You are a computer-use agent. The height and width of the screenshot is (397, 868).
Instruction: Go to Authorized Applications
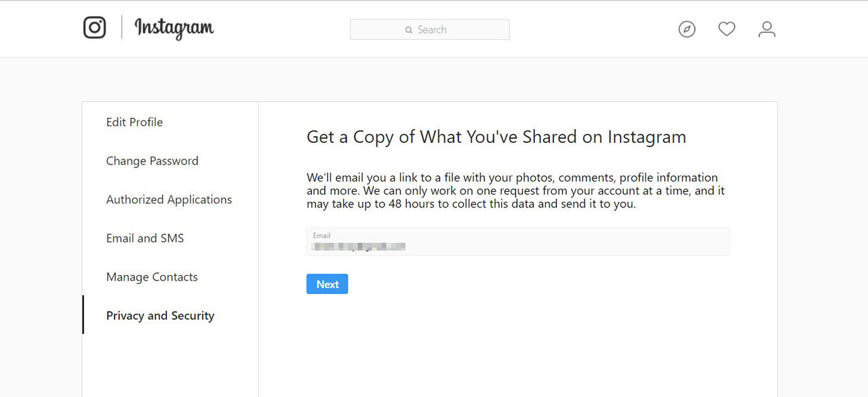169,199
